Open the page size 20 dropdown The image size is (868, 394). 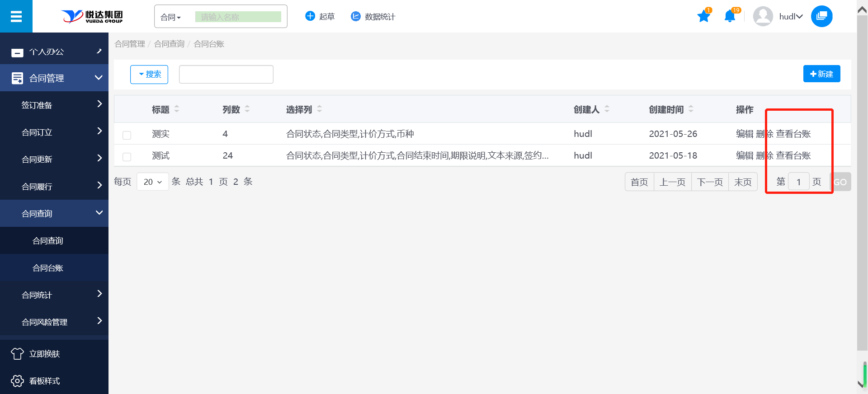pyautogui.click(x=152, y=182)
